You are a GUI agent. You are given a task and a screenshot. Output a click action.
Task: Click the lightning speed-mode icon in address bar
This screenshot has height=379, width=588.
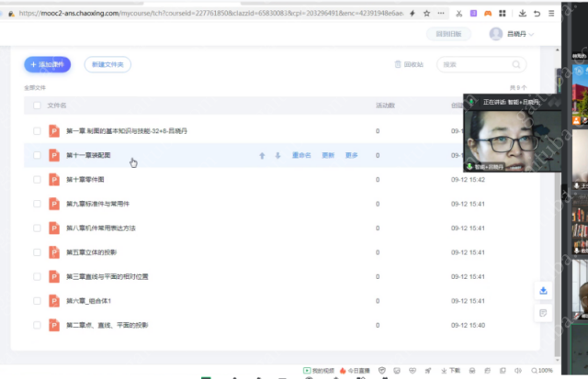[x=413, y=14]
